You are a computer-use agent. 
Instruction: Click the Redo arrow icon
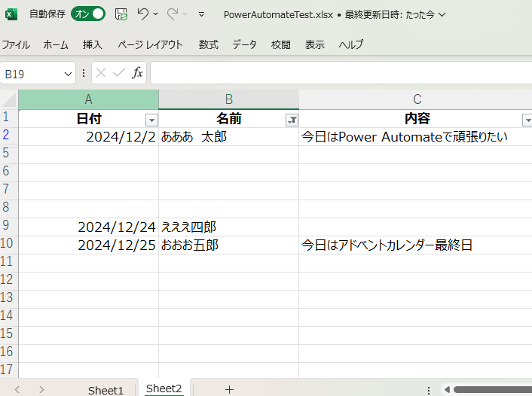tap(173, 14)
